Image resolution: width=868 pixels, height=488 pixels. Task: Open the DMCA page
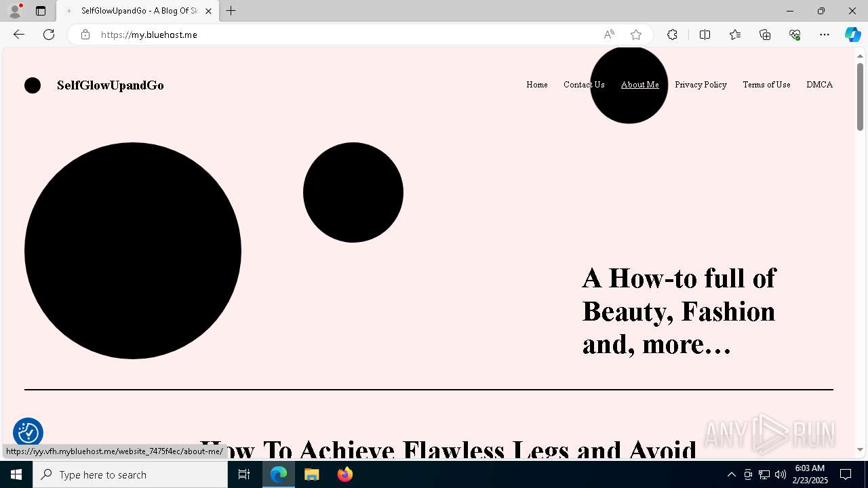(819, 85)
